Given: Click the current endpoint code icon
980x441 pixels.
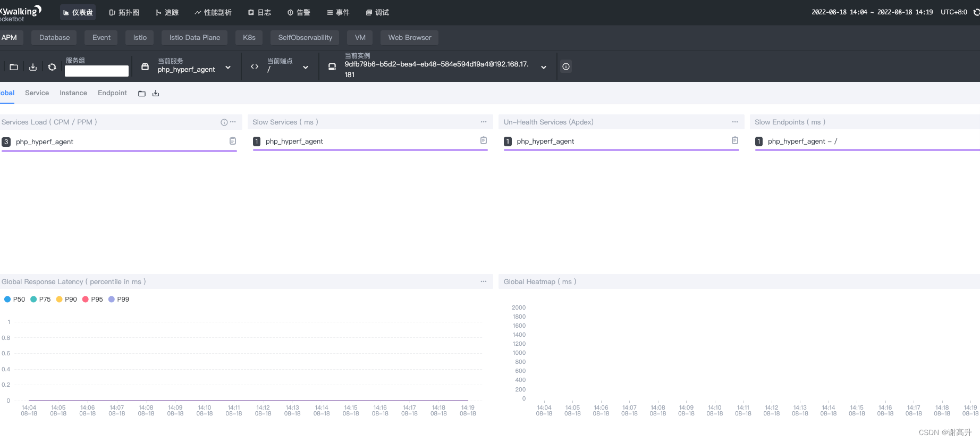Looking at the screenshot, I should click(255, 66).
